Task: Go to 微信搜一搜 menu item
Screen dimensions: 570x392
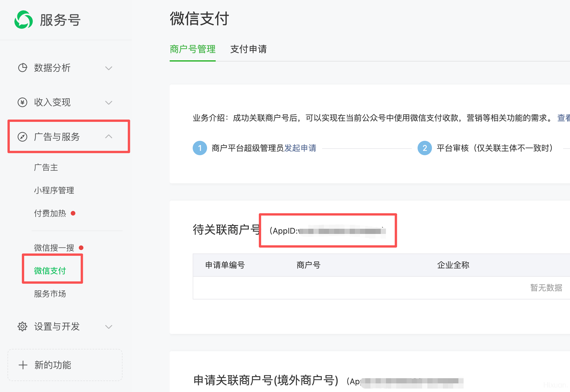Action: tap(54, 248)
